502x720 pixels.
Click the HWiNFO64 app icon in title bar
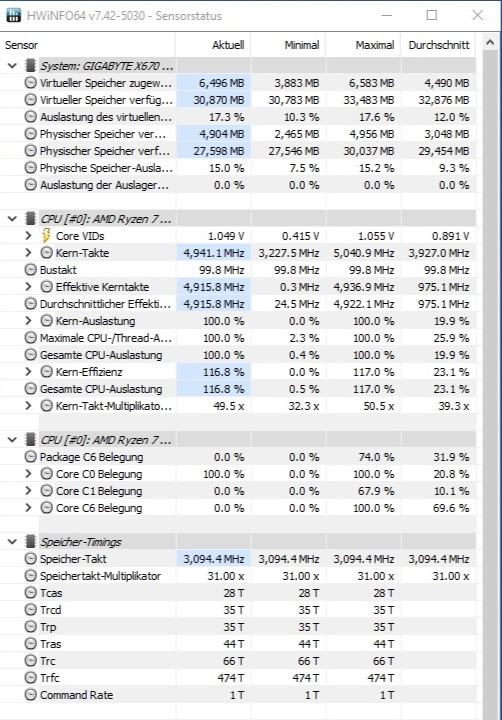[x=14, y=15]
